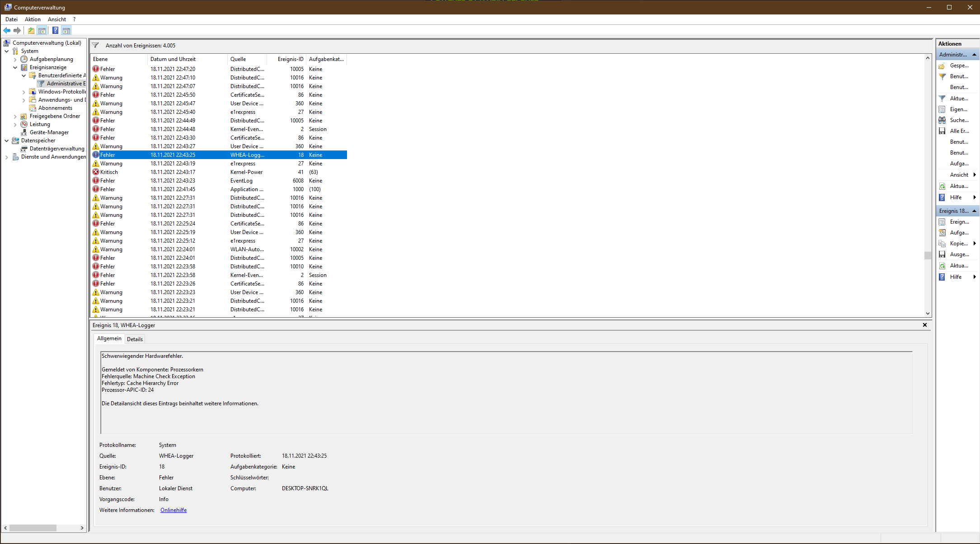980x544 pixels.
Task: Expand Dienste und Anwendungen node
Action: (7, 157)
